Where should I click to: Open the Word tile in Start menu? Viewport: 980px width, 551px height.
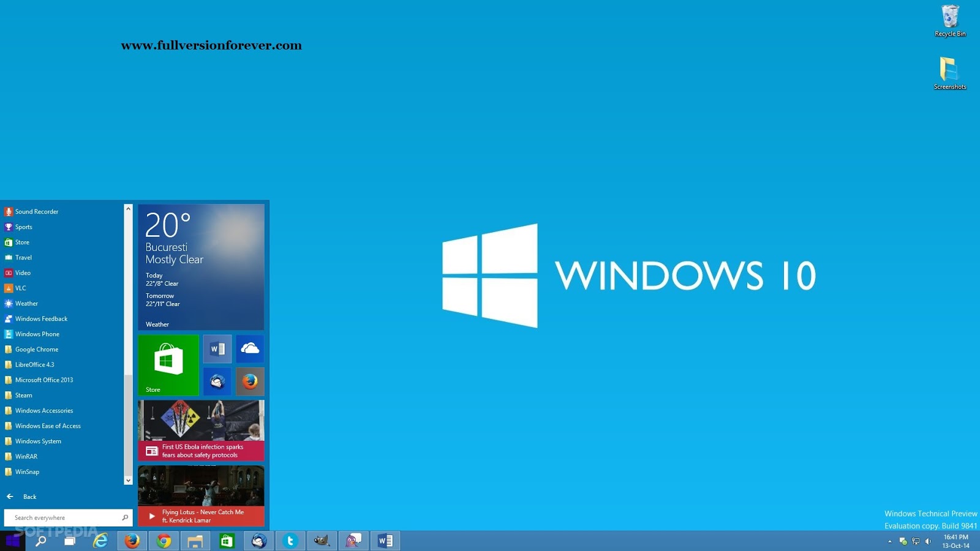click(x=217, y=349)
